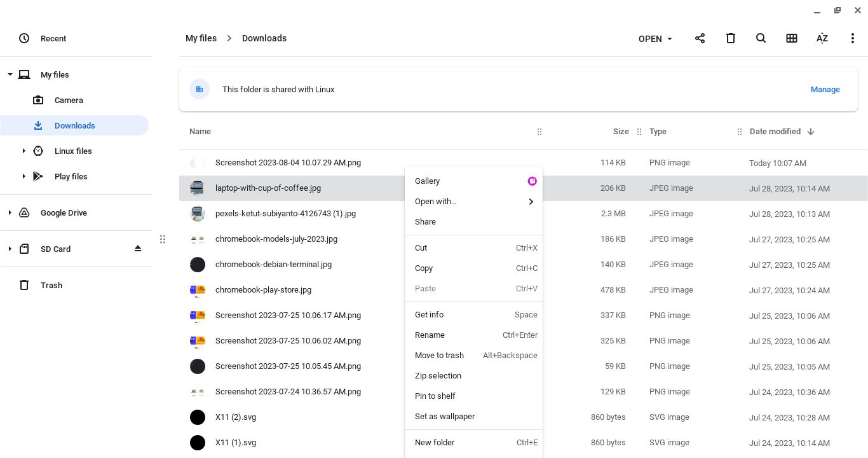Select Copy from the context menu
Image resolution: width=868 pixels, height=458 pixels.
(424, 268)
